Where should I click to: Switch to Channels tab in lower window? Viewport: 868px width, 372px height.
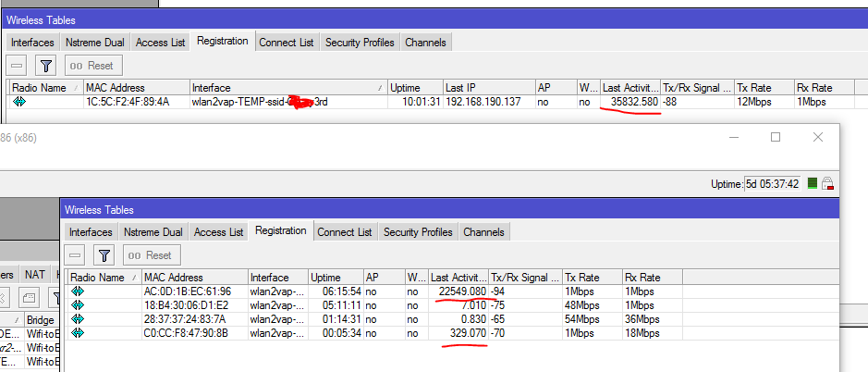click(x=483, y=231)
